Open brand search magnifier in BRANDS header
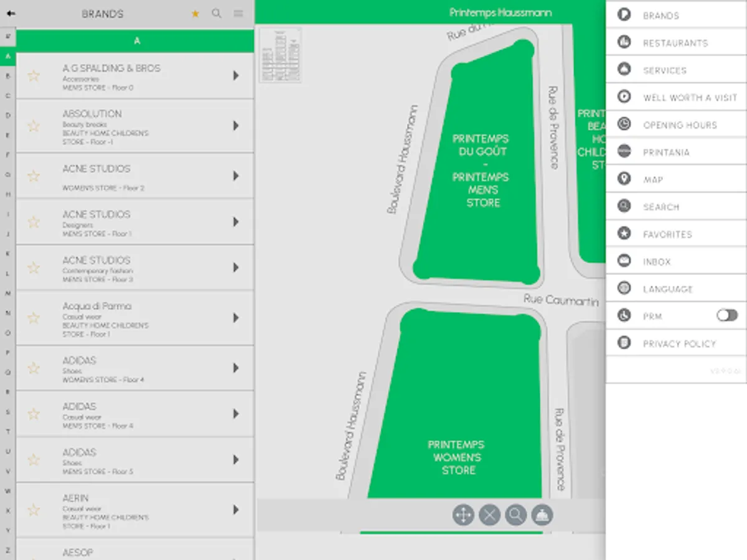The image size is (747, 560). 217,13
